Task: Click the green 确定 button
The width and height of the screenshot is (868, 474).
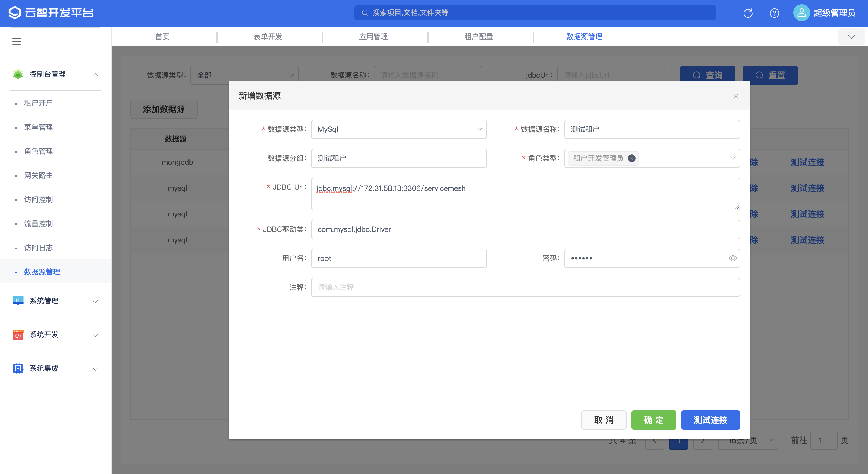Action: [x=653, y=420]
